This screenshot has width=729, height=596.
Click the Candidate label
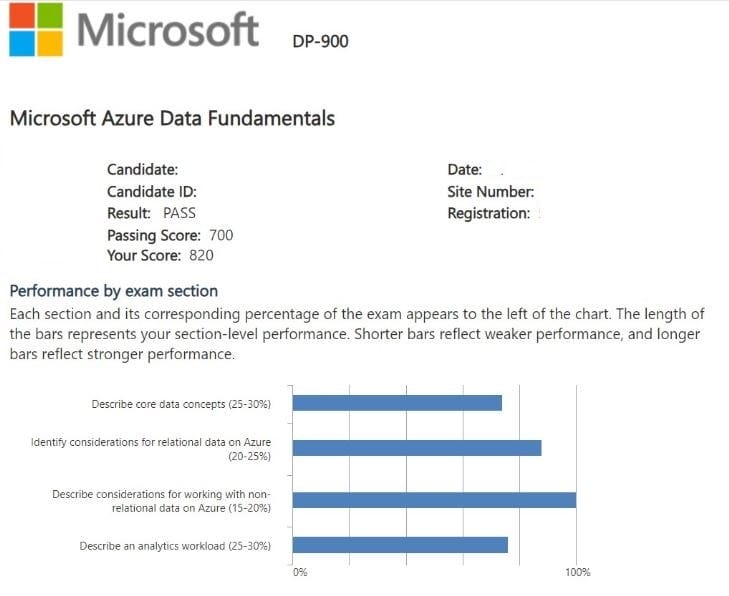click(142, 170)
